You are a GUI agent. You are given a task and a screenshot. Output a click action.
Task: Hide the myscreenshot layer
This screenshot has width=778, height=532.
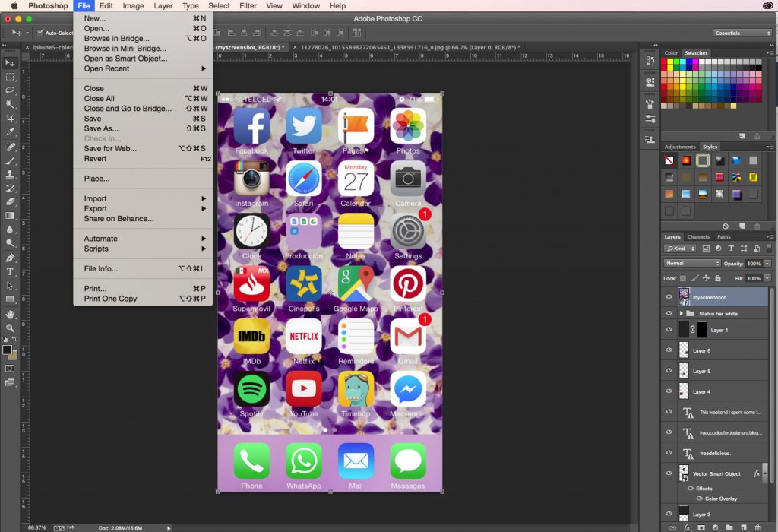(669, 296)
